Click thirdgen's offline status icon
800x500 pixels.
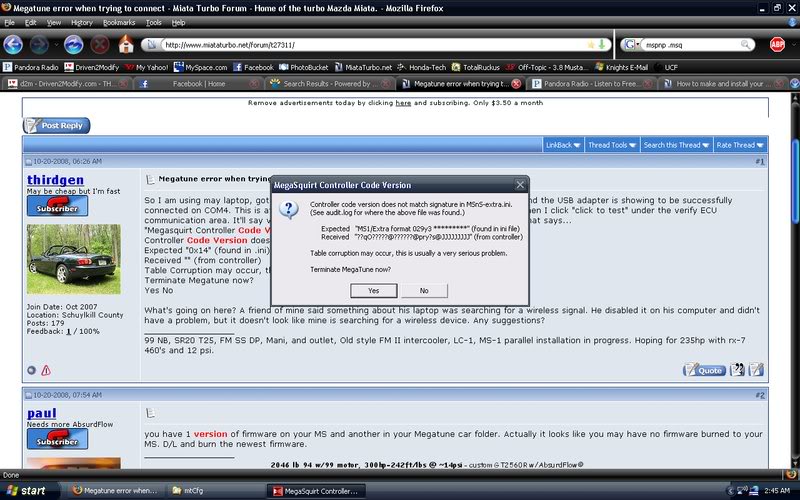click(31, 370)
